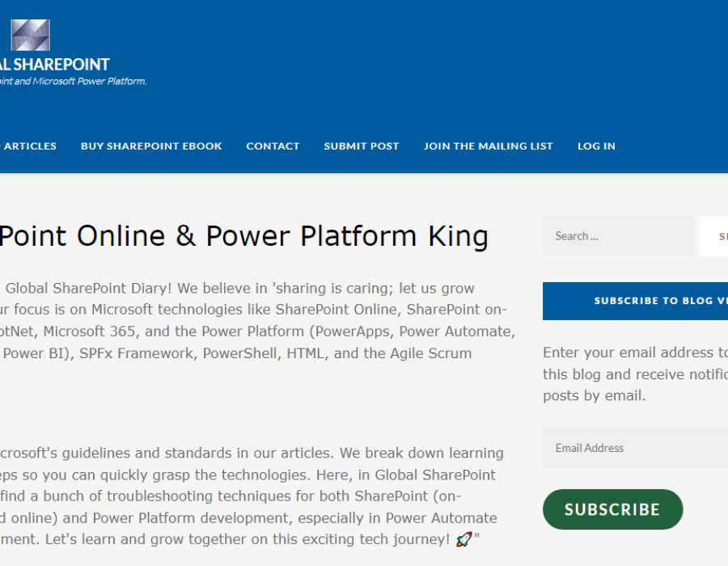Screen dimensions: 728x566
Task: Open Join the Mailing List page
Action: pyautogui.click(x=488, y=146)
